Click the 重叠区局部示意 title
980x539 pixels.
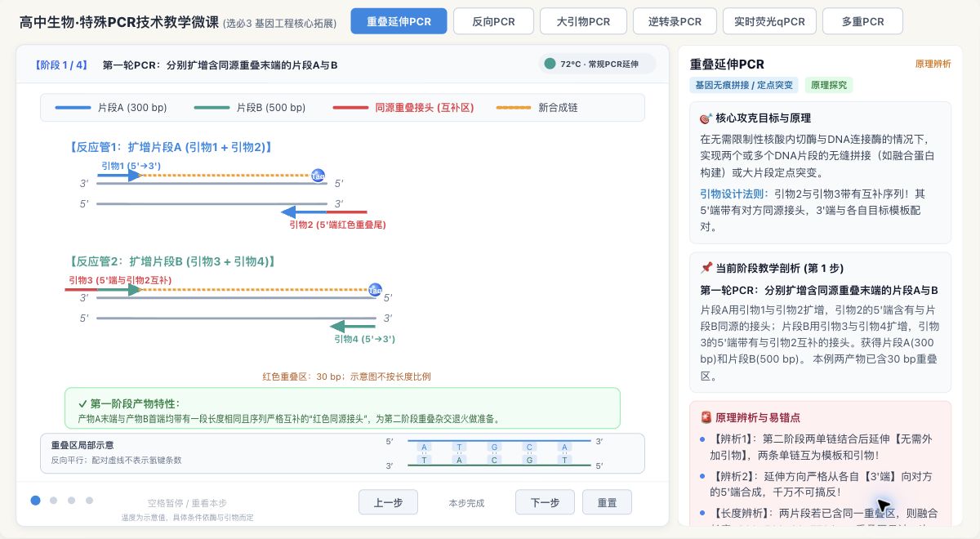(x=82, y=445)
